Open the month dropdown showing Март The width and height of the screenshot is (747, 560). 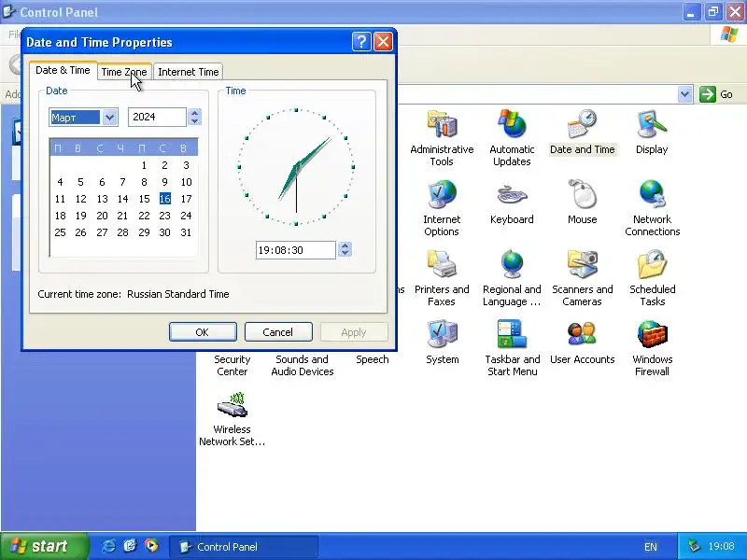(x=109, y=118)
